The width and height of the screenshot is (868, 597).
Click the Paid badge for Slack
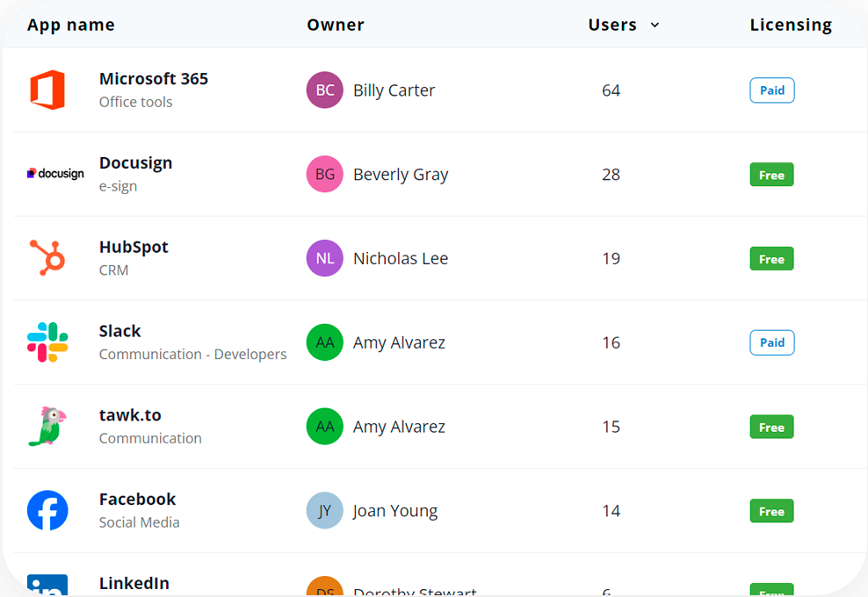(x=772, y=342)
